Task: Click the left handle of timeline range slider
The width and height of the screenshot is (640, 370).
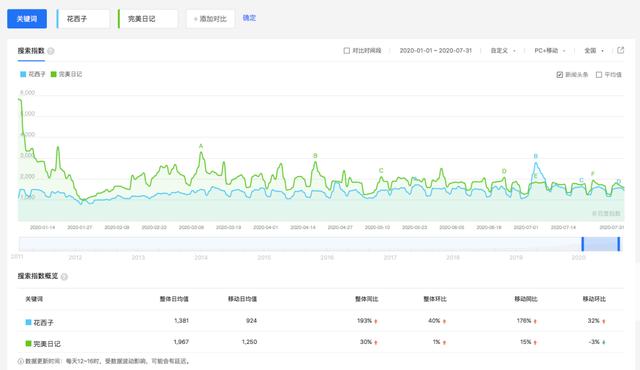Action: pos(582,244)
